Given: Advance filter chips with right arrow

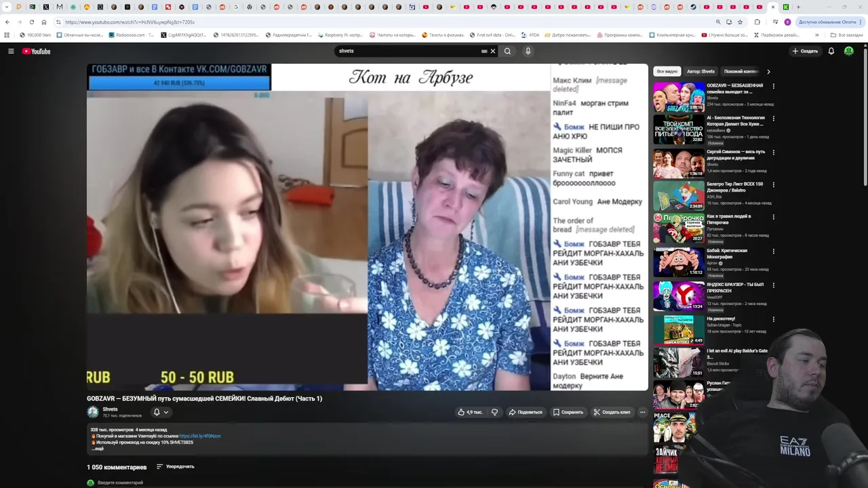Looking at the screenshot, I should coord(768,71).
